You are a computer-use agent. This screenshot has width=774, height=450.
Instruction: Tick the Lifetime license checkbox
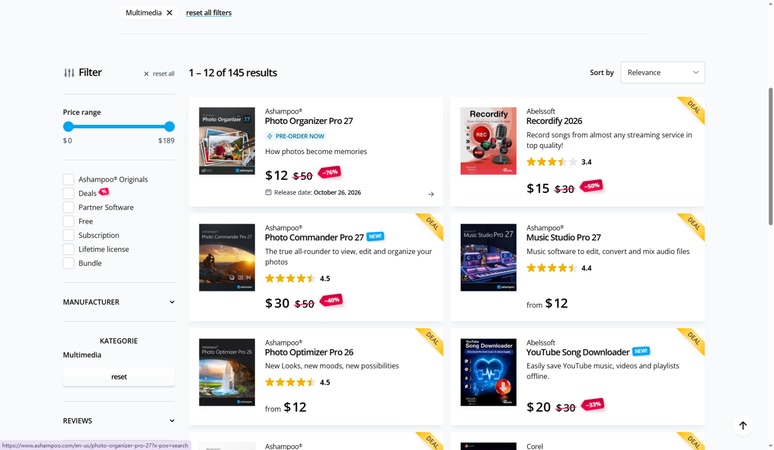pyautogui.click(x=69, y=249)
